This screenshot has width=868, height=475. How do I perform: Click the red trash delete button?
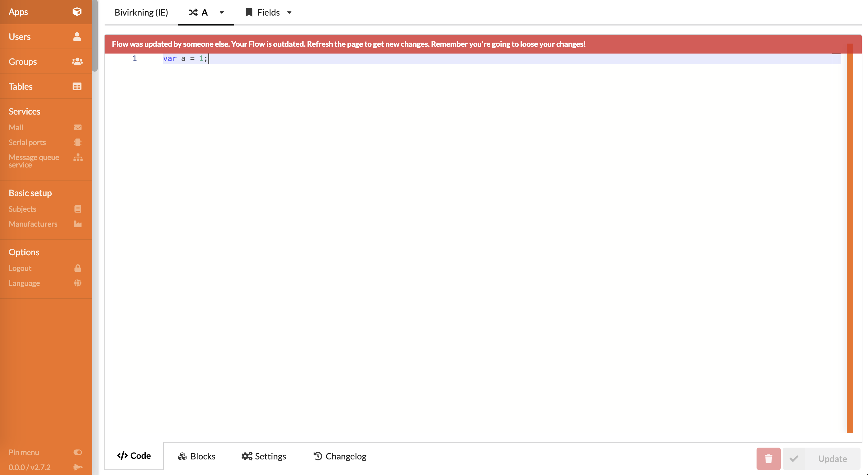point(768,459)
